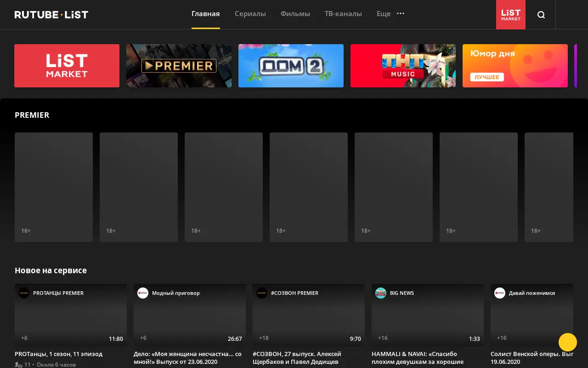Click the +18 age rating on #СОЗВОН video

(264, 338)
